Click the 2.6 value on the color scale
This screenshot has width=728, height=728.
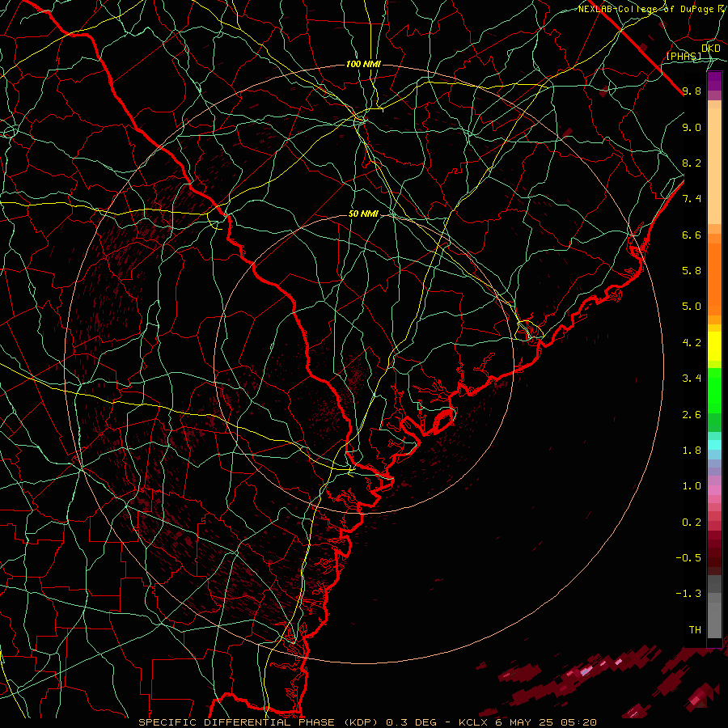[x=692, y=415]
